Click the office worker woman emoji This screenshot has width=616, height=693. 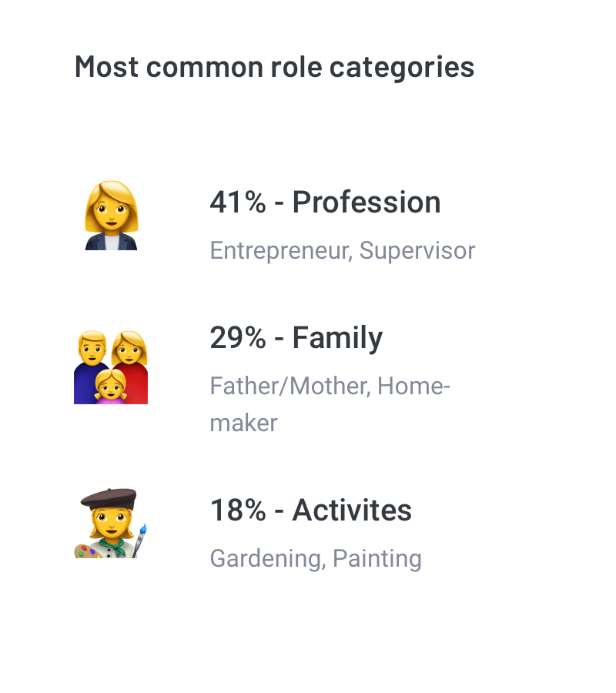[x=111, y=215]
